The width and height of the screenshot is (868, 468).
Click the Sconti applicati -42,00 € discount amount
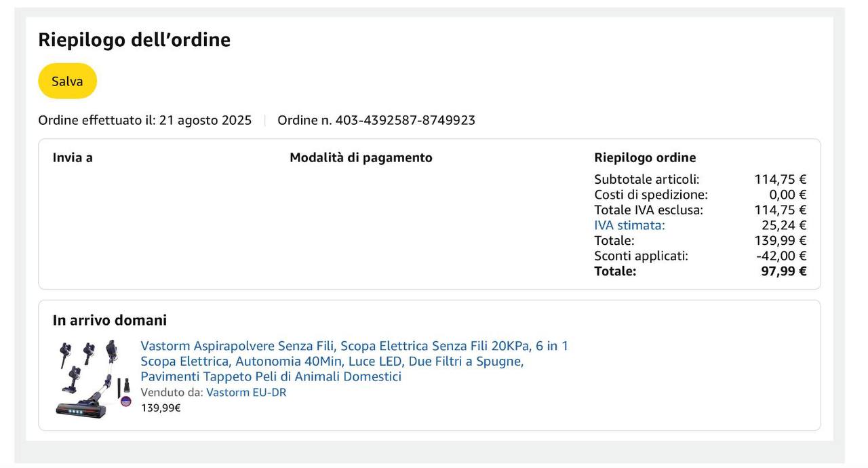(x=781, y=256)
